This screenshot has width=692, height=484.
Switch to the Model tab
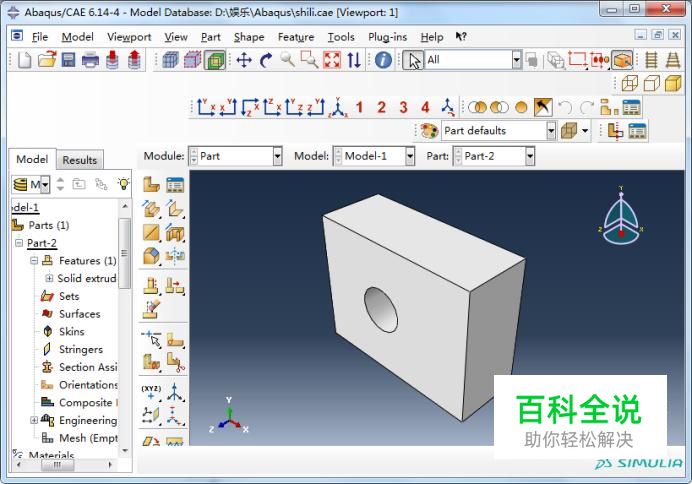click(x=32, y=159)
